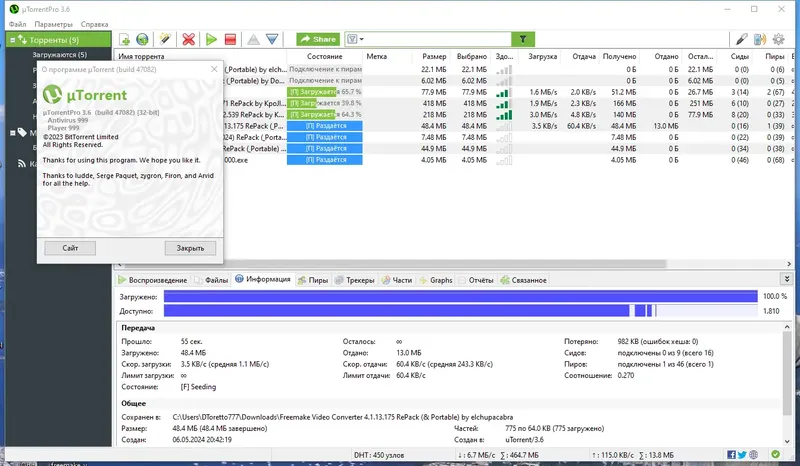Sort by the Состояние column header
800x466 pixels.
coord(324,56)
